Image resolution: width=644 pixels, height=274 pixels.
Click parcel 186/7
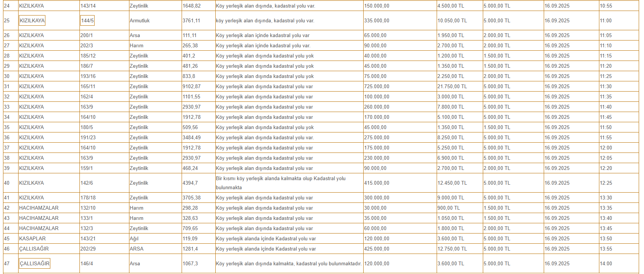click(87, 66)
